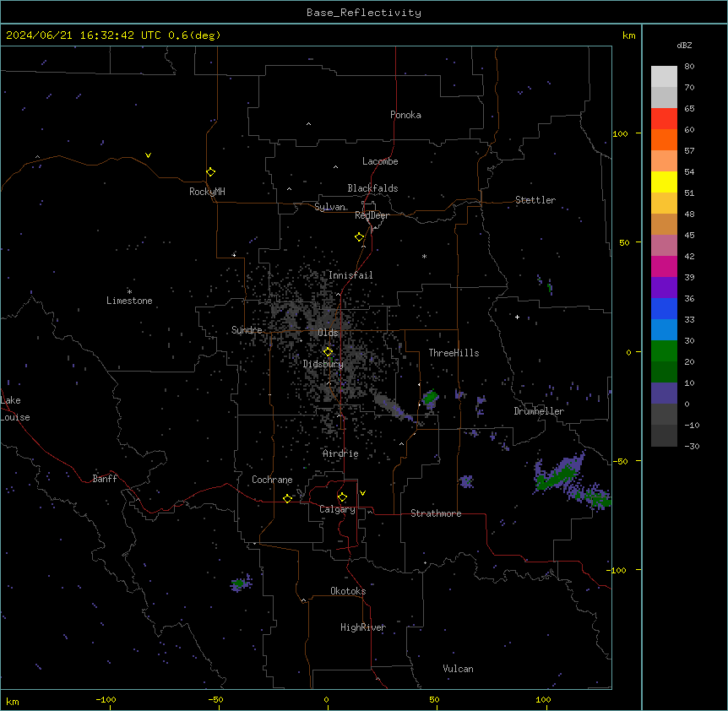Click the slate 10 dBZ legend swatch
This screenshot has height=711, width=728.
[x=664, y=393]
